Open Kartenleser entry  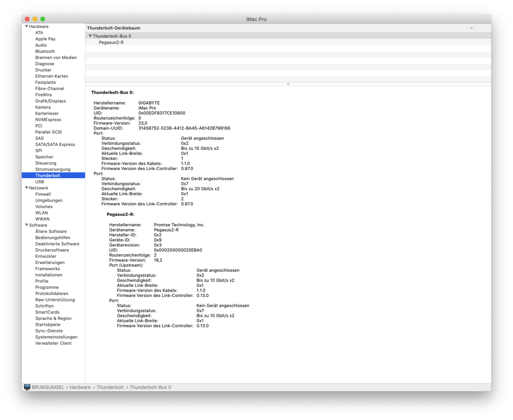coord(47,114)
